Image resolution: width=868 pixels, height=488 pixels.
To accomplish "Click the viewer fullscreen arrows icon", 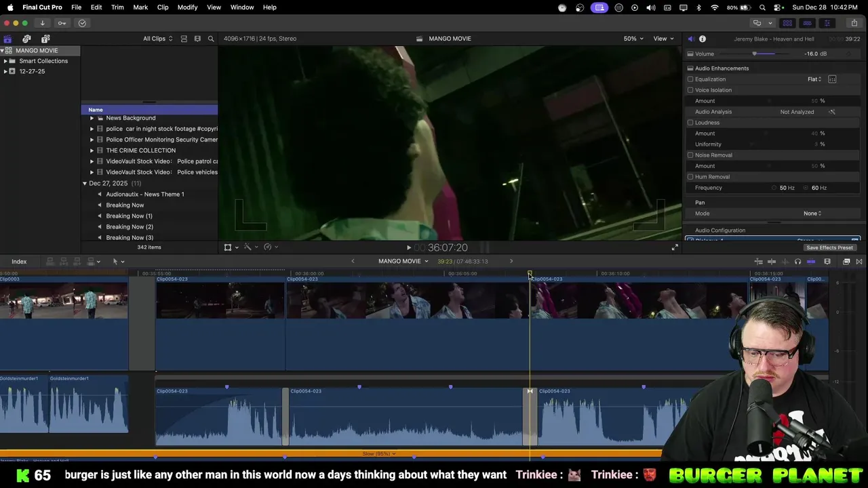I will pyautogui.click(x=674, y=247).
